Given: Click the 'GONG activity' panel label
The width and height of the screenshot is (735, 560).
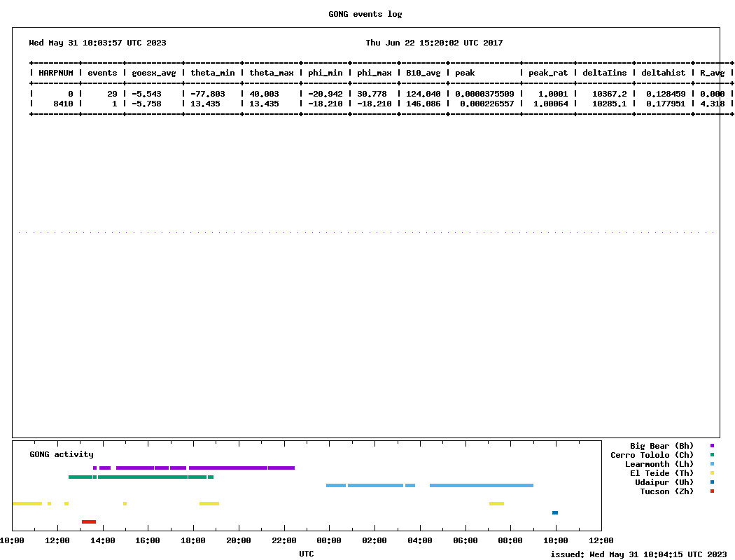Looking at the screenshot, I should click(x=62, y=454).
